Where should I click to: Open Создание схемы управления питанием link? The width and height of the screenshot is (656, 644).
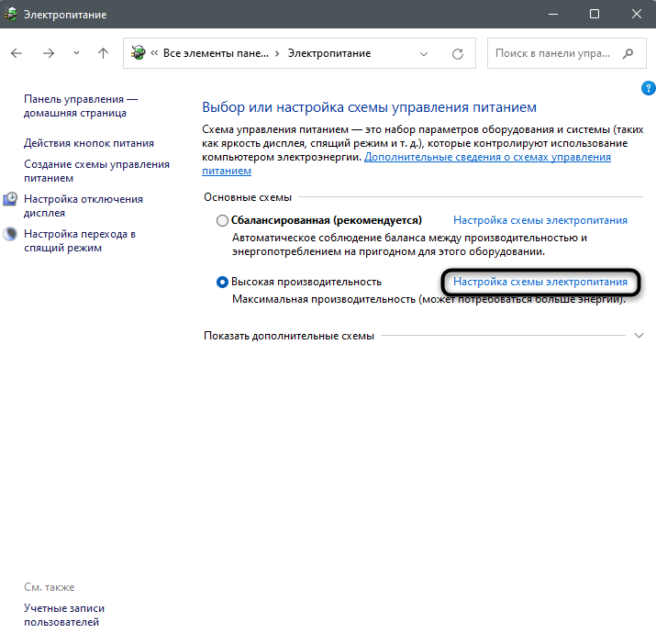[x=96, y=171]
